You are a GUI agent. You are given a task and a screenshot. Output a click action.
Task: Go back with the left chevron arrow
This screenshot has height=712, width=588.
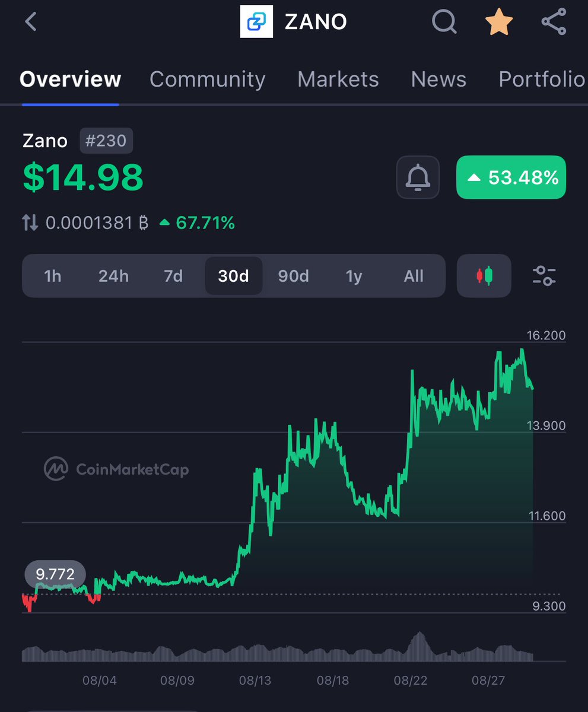pos(31,22)
